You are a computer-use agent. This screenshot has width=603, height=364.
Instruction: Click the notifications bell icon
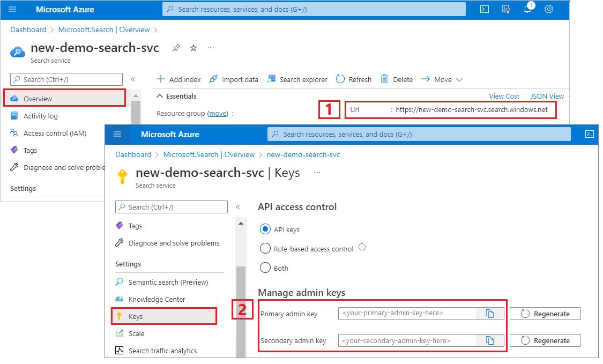(527, 9)
